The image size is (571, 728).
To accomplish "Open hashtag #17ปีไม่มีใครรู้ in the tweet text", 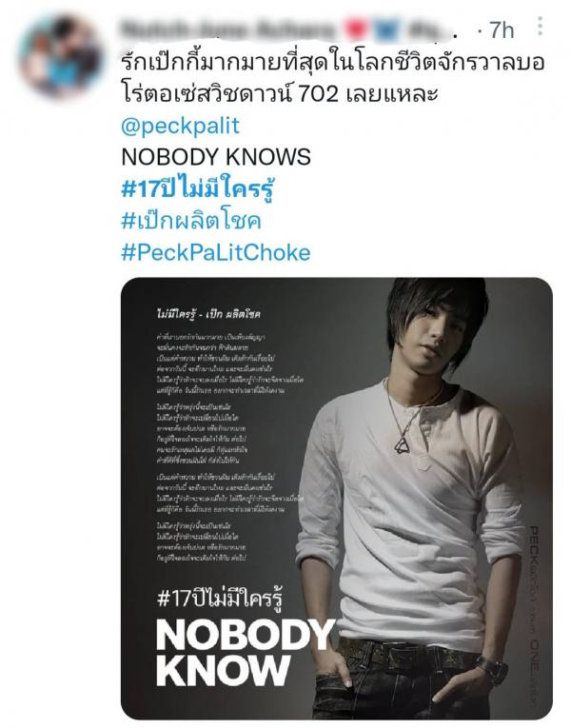I will coord(197,188).
